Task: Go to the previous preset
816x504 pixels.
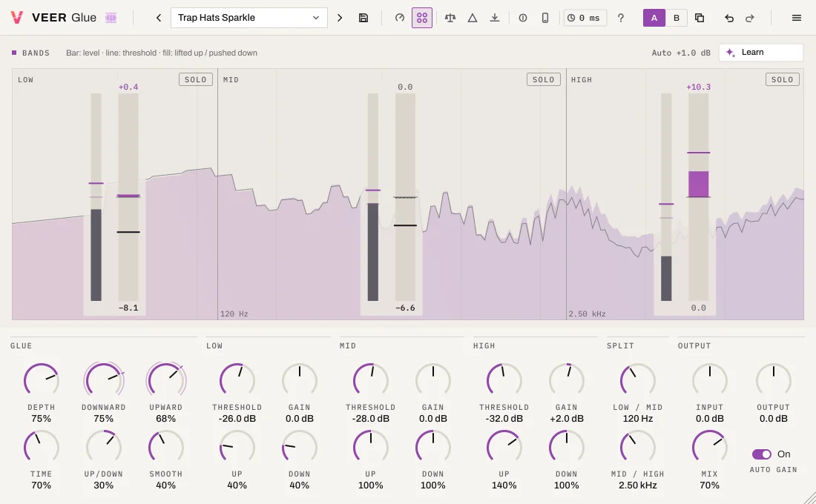Action: tap(159, 18)
